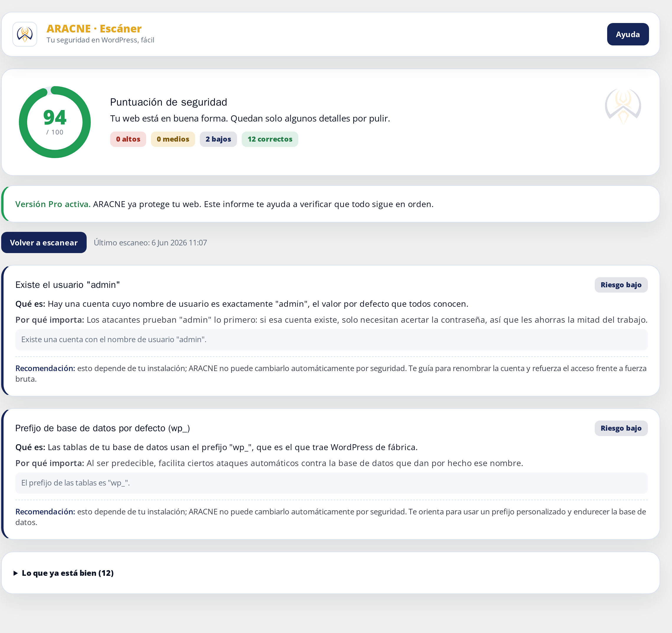
Task: Select the '2 bajos' badge
Action: [218, 139]
